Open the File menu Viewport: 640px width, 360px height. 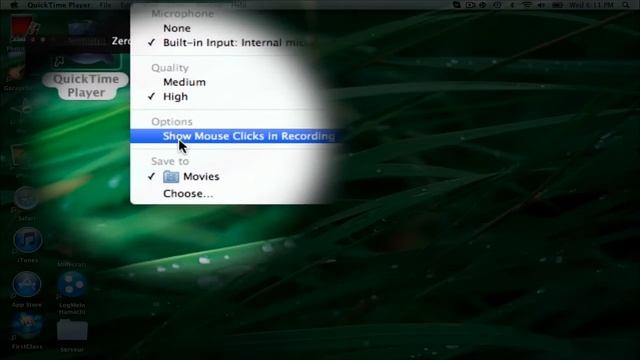[105, 5]
